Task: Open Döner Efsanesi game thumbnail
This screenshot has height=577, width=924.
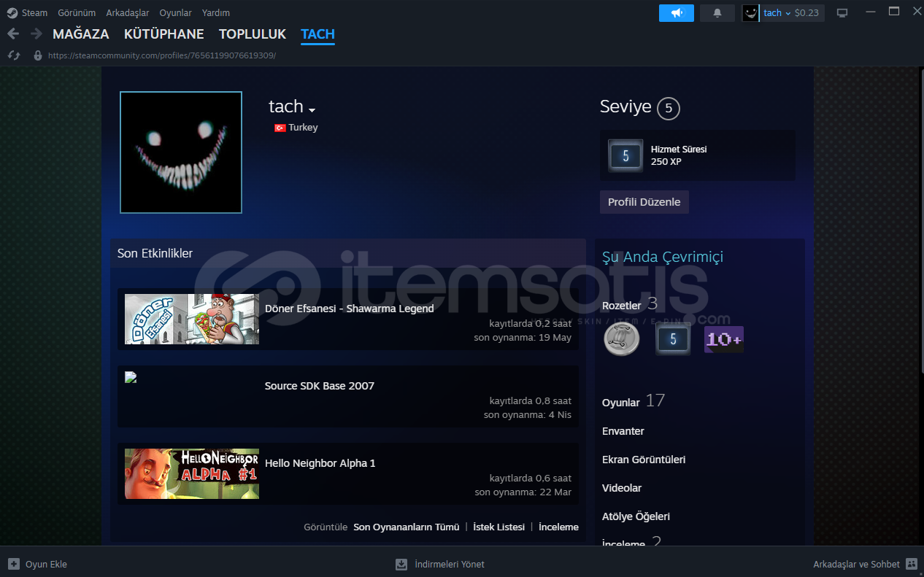Action: tap(192, 319)
